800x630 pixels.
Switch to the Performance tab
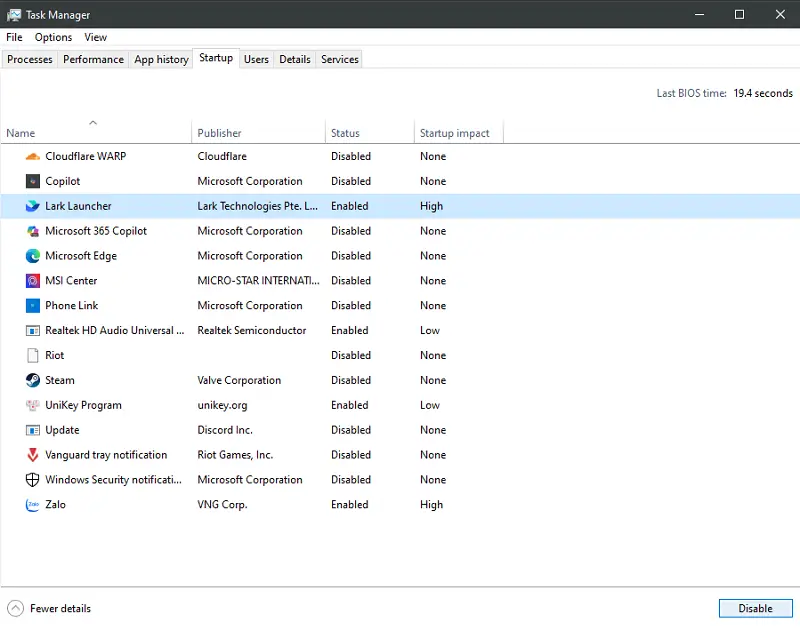click(93, 59)
